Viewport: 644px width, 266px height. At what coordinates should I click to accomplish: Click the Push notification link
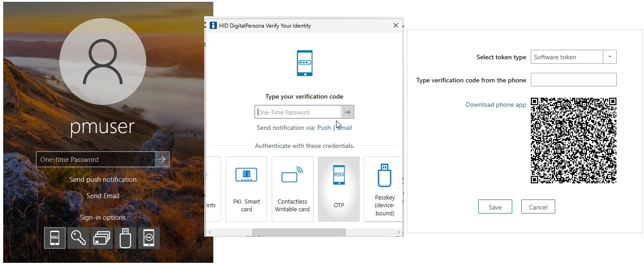pos(324,128)
